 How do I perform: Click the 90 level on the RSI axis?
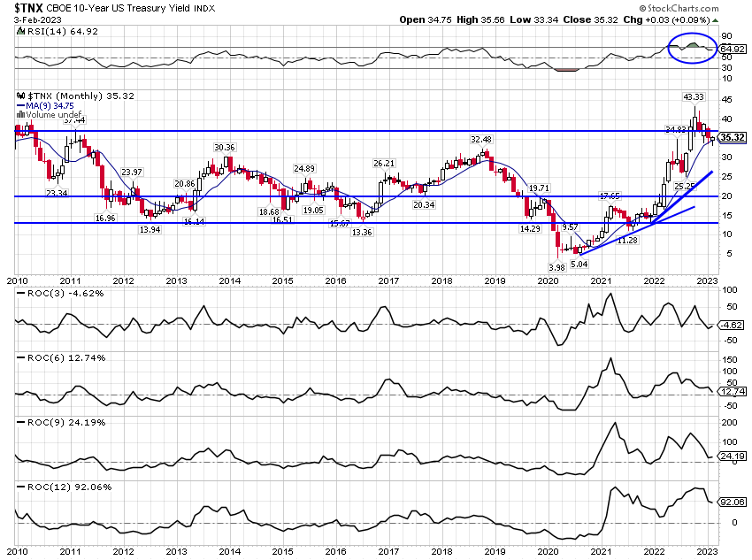[x=726, y=36]
